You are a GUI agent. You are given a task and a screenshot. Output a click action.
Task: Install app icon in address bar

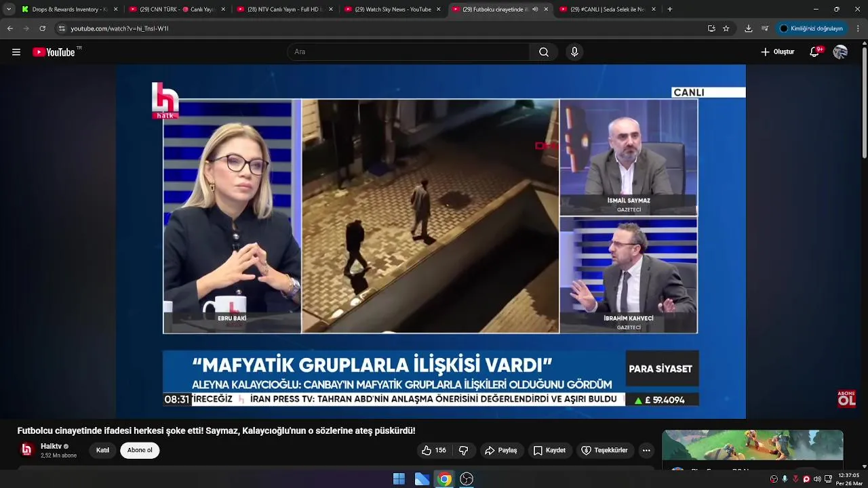click(x=711, y=28)
